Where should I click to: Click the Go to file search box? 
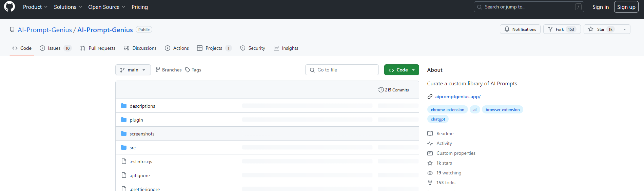coord(342,70)
